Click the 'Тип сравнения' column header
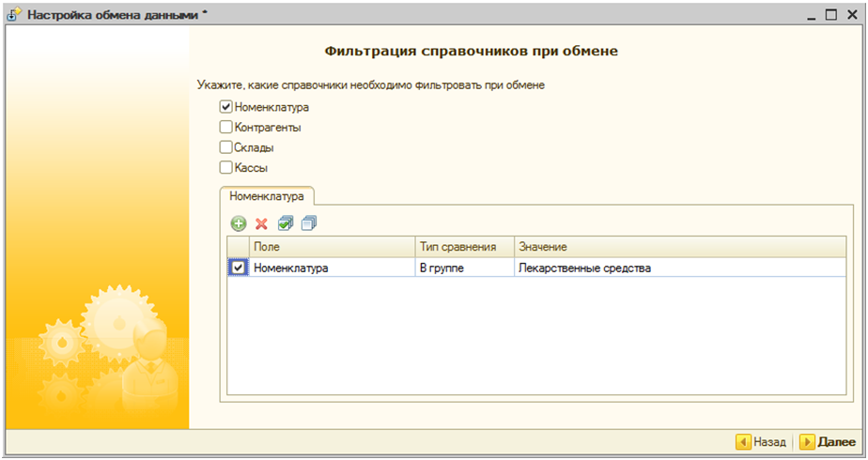The image size is (868, 460). point(464,247)
